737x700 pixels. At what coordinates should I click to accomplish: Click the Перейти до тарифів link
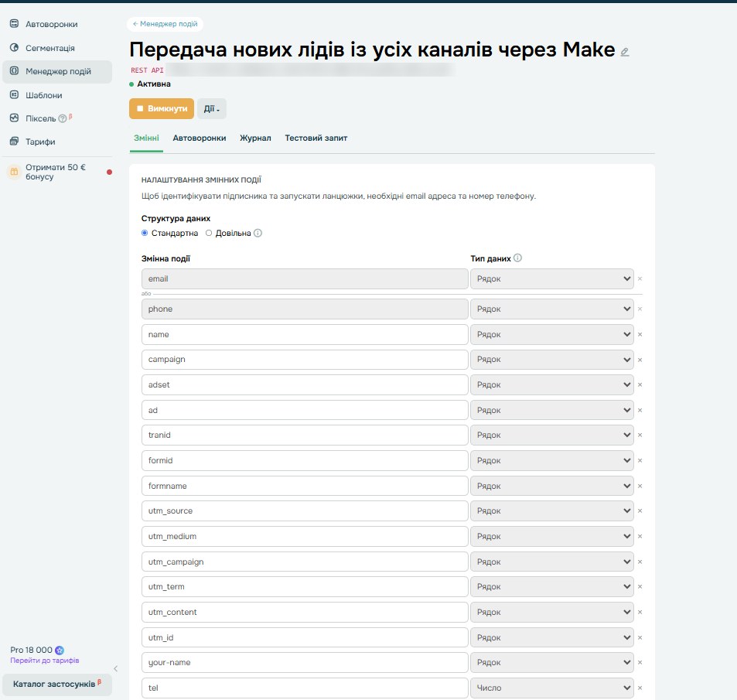click(x=45, y=661)
